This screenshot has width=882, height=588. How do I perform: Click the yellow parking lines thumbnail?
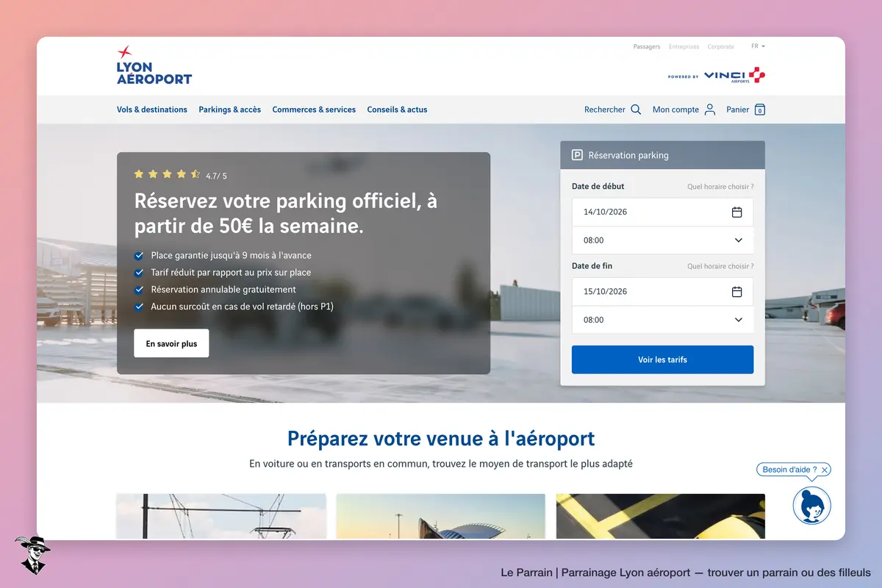tap(661, 517)
